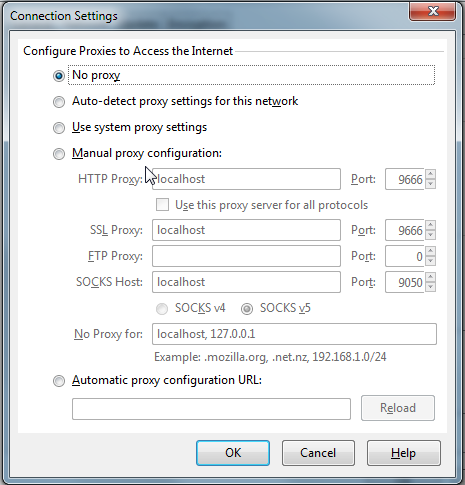Screen dimensions: 465x485
Task: Choose SOCKS v4 radio button
Action: (162, 309)
